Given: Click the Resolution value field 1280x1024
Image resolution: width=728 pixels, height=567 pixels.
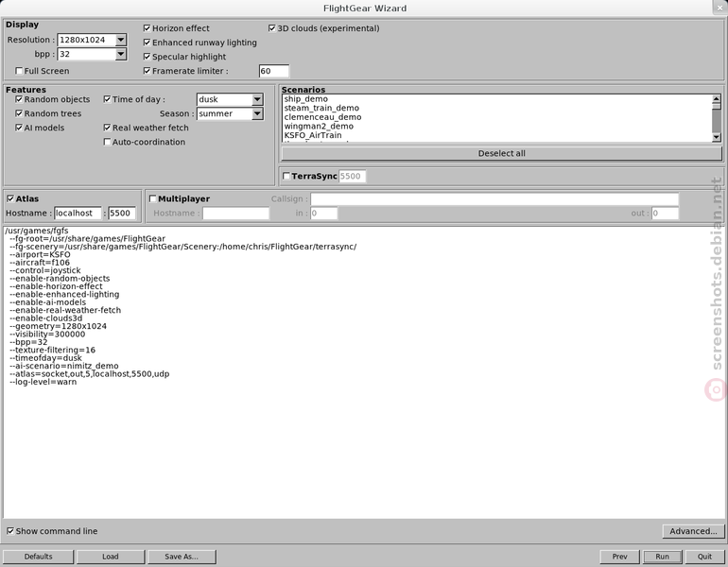Looking at the screenshot, I should pos(86,40).
